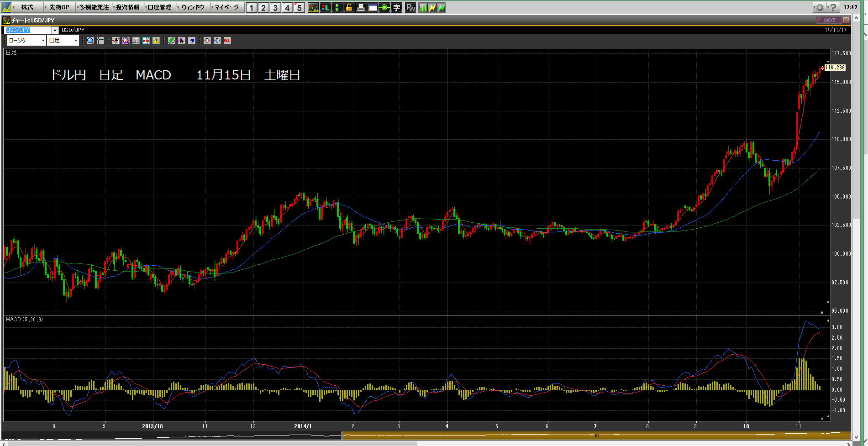Click the printer icon in the top toolbar
Image resolution: width=868 pixels, height=446 pixels.
click(361, 7)
